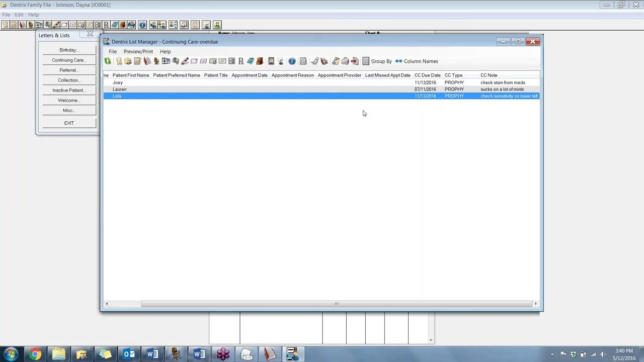Screen dimensions: 644x362
Task: Open Group By options in List Manager
Action: click(x=377, y=61)
